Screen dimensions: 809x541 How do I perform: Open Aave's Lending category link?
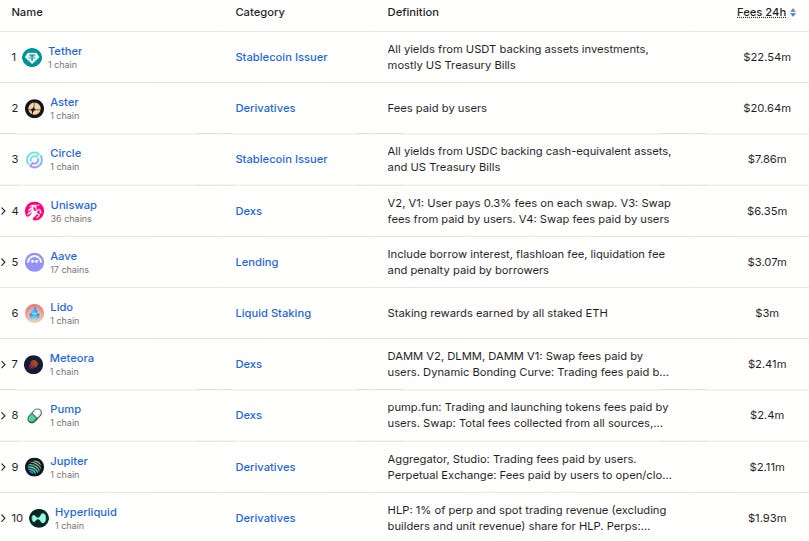pos(256,262)
